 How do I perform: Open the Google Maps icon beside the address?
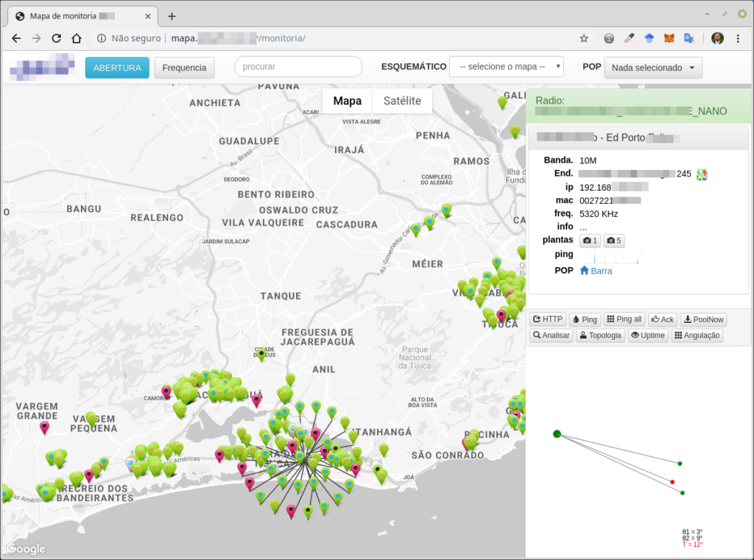click(702, 174)
